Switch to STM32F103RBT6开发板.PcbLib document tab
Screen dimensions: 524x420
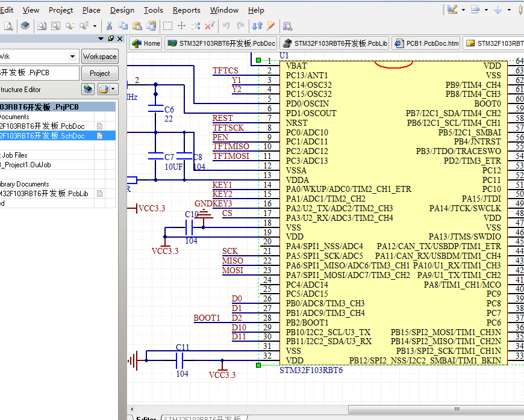[x=334, y=43]
